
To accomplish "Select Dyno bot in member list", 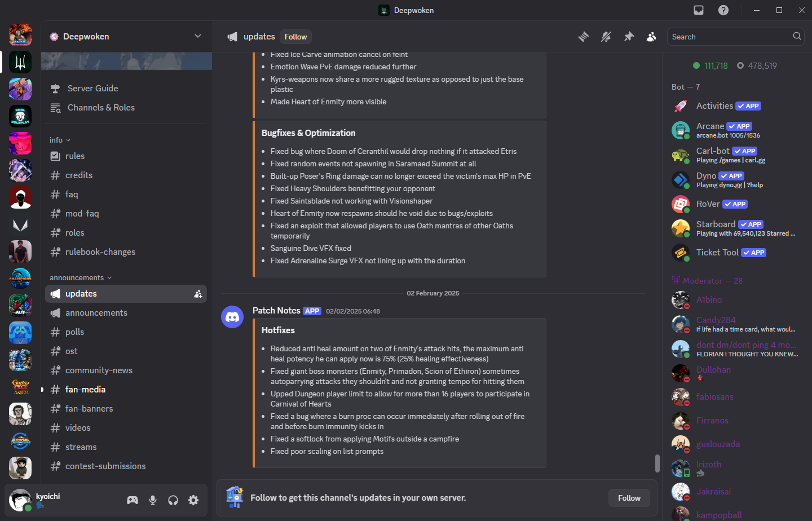I will click(735, 180).
